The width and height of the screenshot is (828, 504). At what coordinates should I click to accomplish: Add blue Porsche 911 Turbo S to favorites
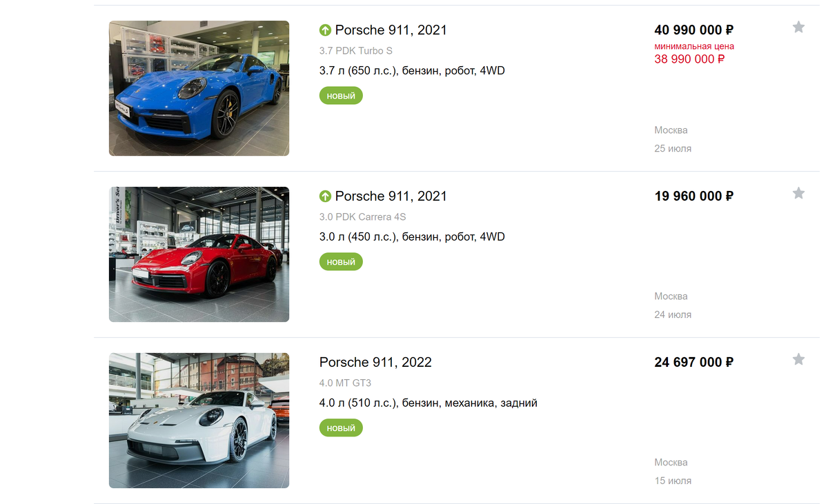point(798,28)
